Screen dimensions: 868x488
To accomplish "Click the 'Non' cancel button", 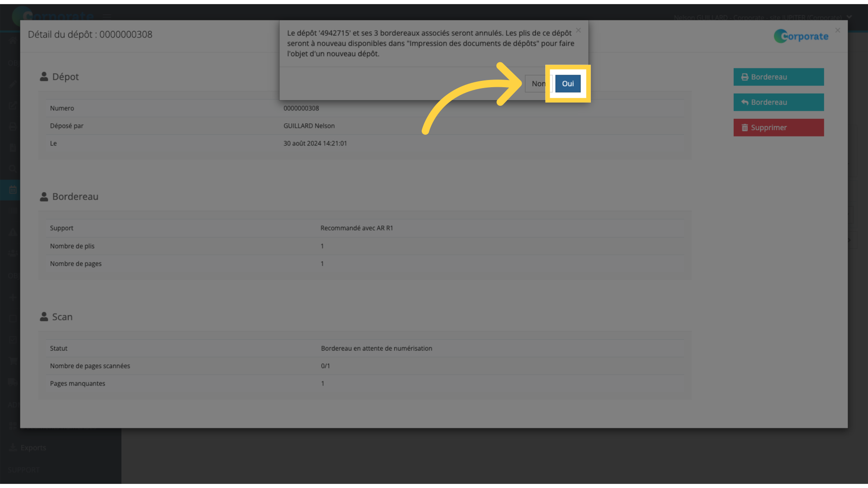I will (538, 84).
